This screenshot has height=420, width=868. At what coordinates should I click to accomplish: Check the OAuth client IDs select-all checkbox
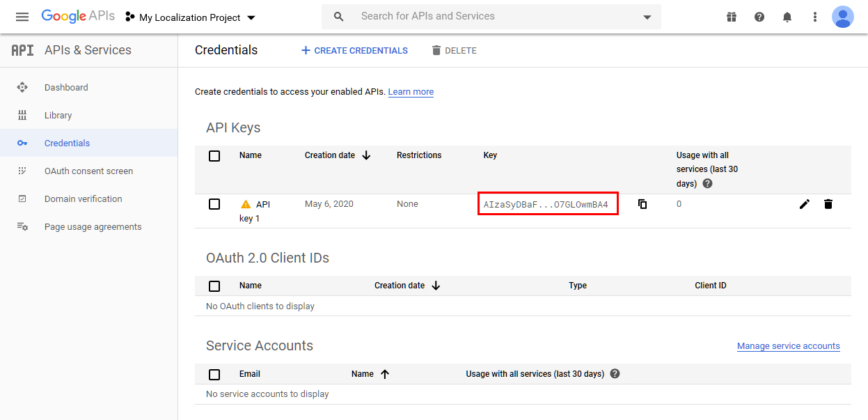click(214, 286)
